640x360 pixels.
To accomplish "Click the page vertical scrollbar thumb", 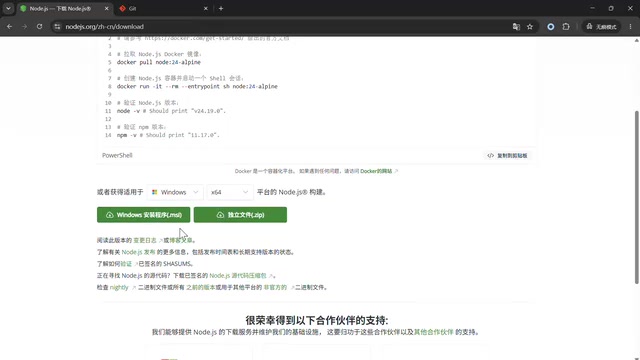I will click(637, 197).
